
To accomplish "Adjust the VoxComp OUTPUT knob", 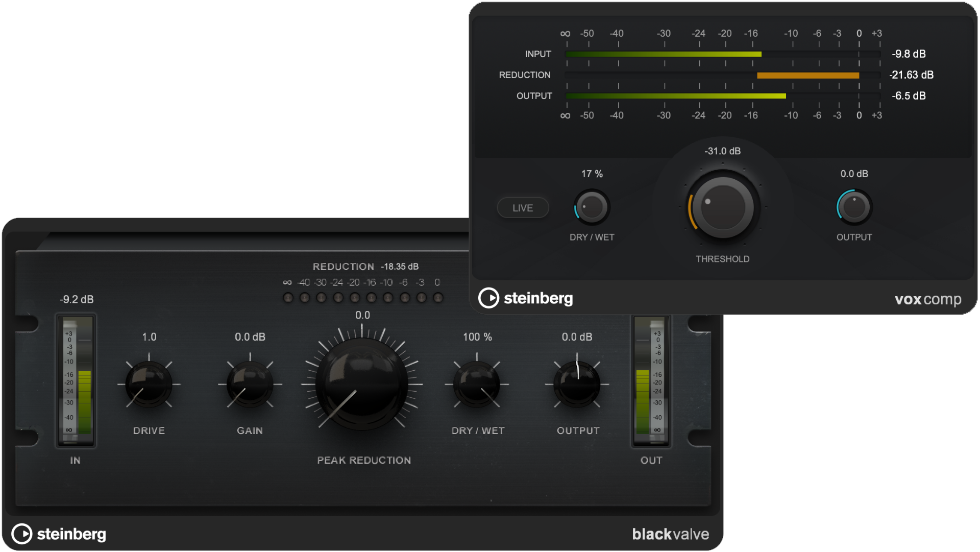I will (854, 207).
